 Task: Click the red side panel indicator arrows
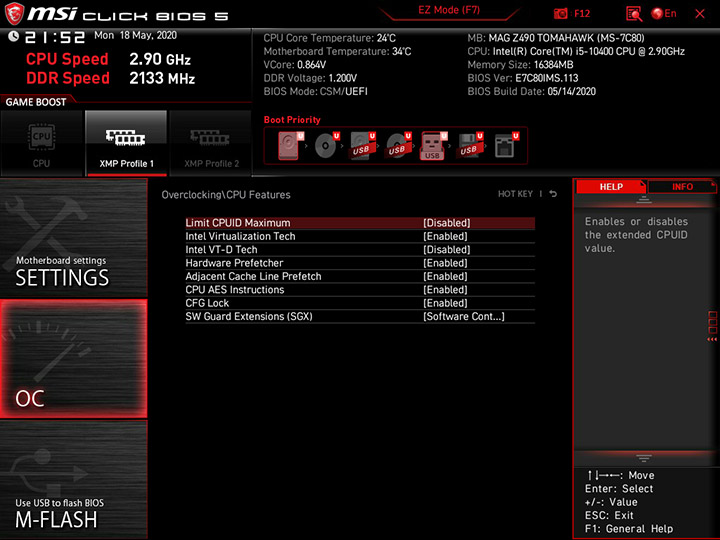tap(712, 339)
